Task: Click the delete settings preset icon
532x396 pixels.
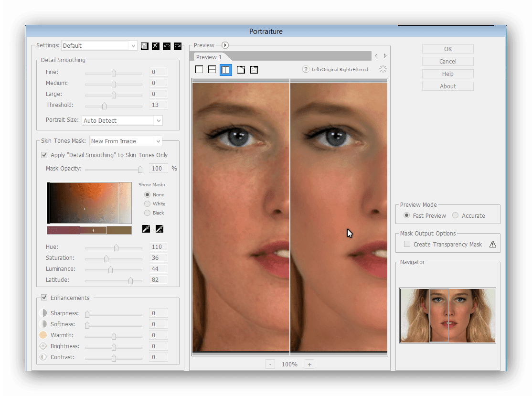Action: pyautogui.click(x=156, y=46)
